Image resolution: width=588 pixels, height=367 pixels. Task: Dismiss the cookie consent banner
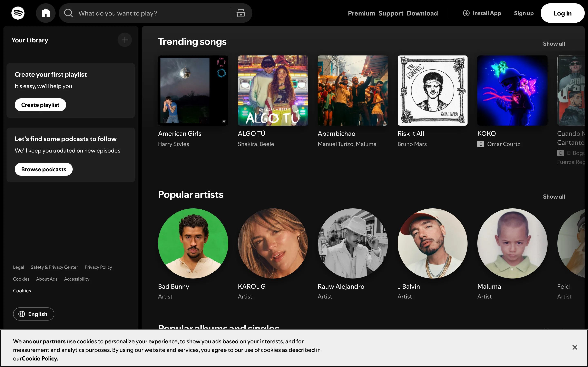[x=575, y=347]
